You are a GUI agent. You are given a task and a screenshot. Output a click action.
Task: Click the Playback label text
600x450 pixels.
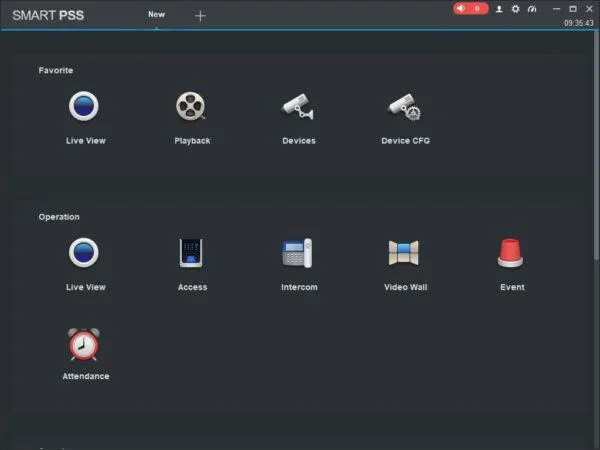point(192,141)
